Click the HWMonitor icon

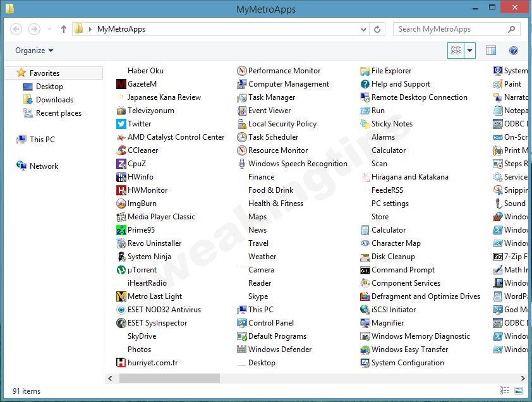click(121, 190)
